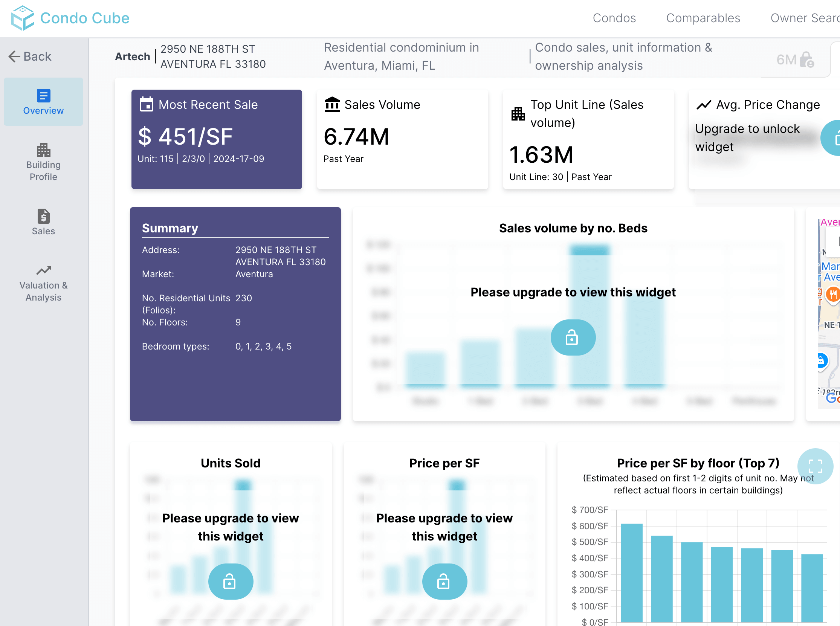Click lock icon on Units Sold widget
Viewport: 840px width, 626px height.
pos(231,581)
